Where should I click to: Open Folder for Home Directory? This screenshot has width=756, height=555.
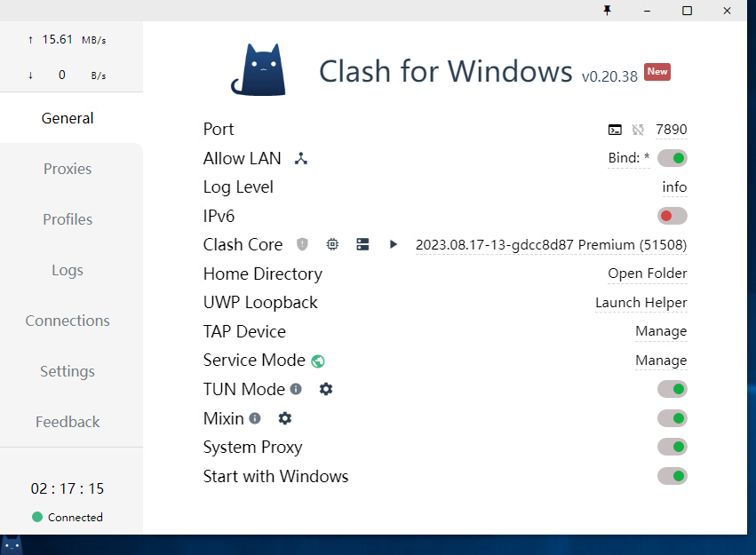tap(647, 274)
